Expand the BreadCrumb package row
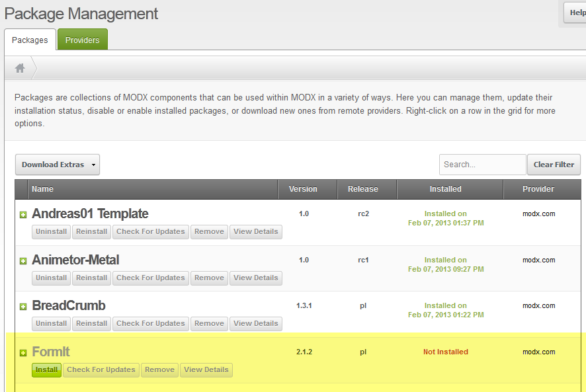Viewport: 586px width, 392px height. pos(23,307)
